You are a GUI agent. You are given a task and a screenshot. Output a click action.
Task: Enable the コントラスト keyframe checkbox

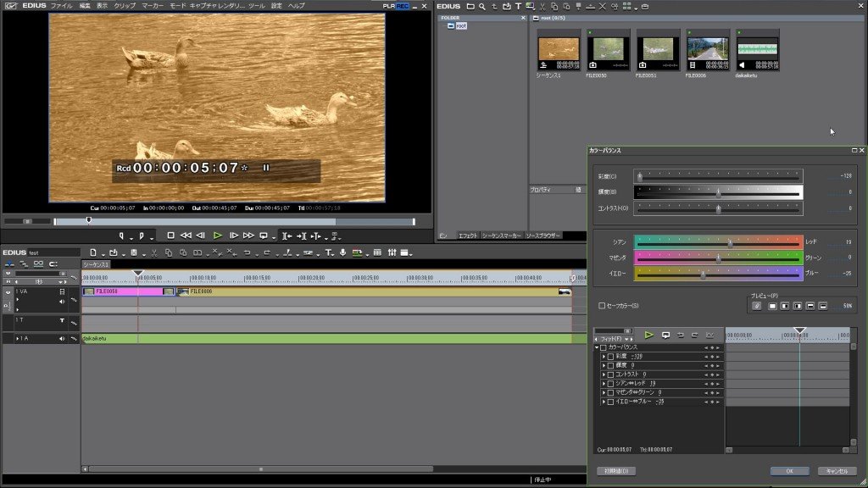(x=610, y=374)
